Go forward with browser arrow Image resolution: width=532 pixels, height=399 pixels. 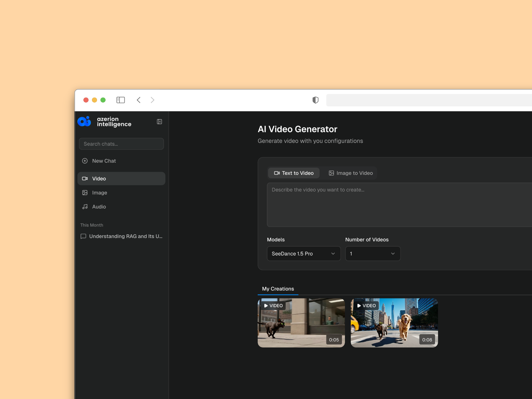(x=152, y=100)
